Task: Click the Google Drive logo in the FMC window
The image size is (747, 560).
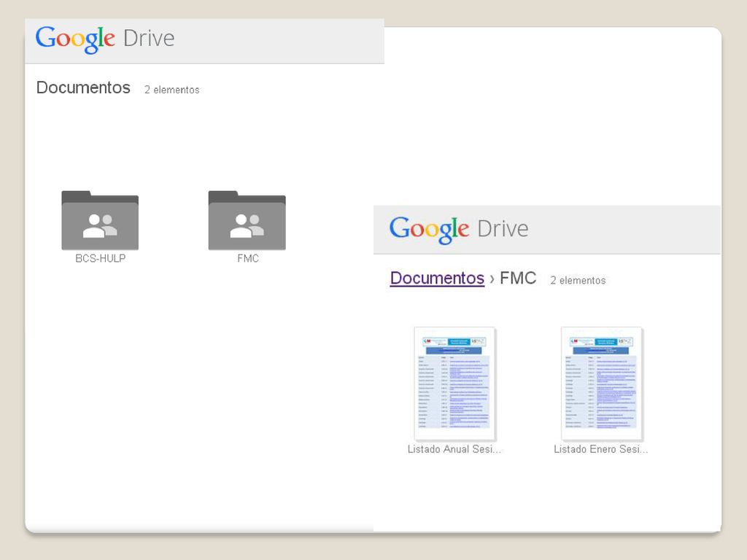Action: 459,230
